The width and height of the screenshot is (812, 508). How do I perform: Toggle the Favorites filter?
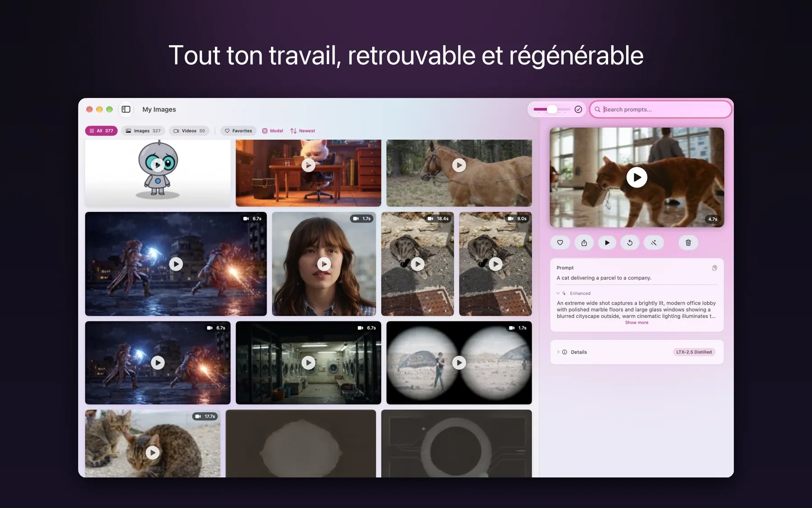tap(239, 131)
